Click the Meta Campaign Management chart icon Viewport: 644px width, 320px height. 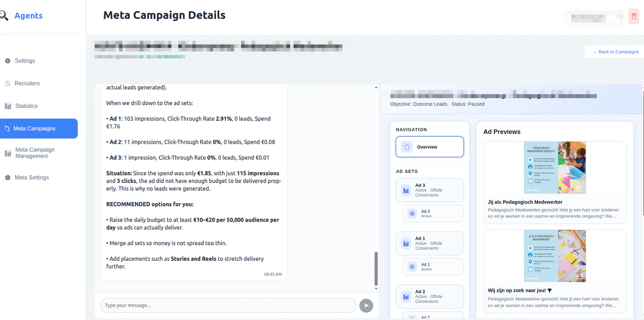tap(8, 153)
